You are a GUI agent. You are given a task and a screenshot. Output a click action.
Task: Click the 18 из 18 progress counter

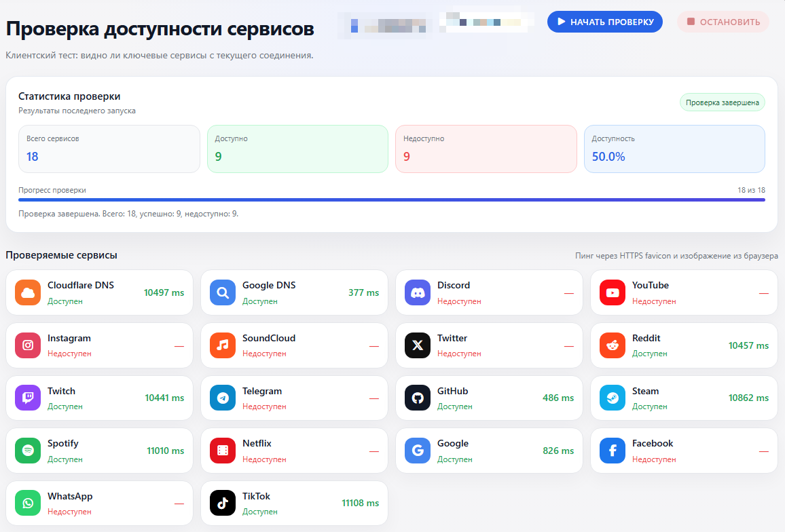pyautogui.click(x=751, y=190)
